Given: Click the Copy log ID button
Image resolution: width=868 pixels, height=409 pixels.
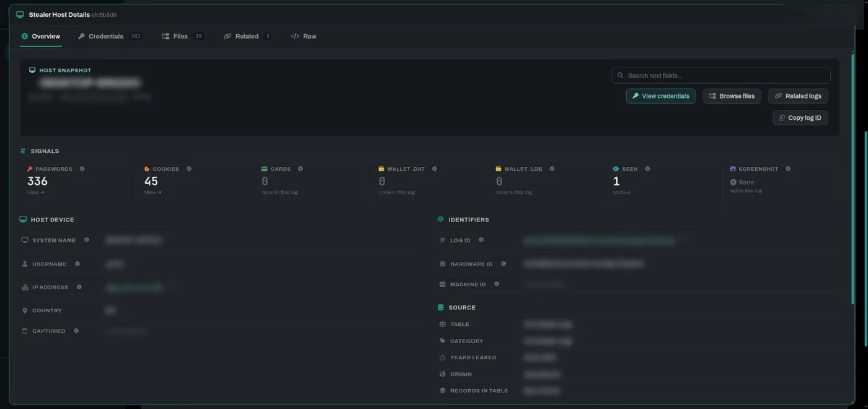Looking at the screenshot, I should click(800, 118).
